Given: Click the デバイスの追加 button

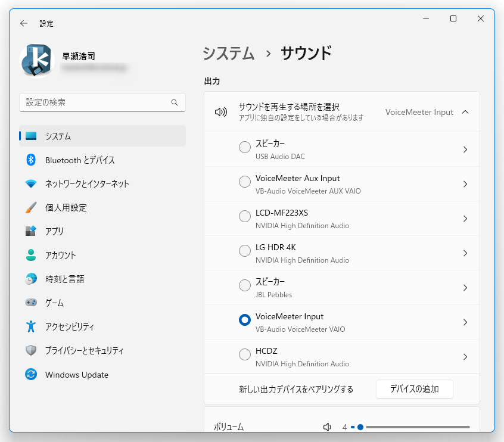Looking at the screenshot, I should pyautogui.click(x=414, y=389).
